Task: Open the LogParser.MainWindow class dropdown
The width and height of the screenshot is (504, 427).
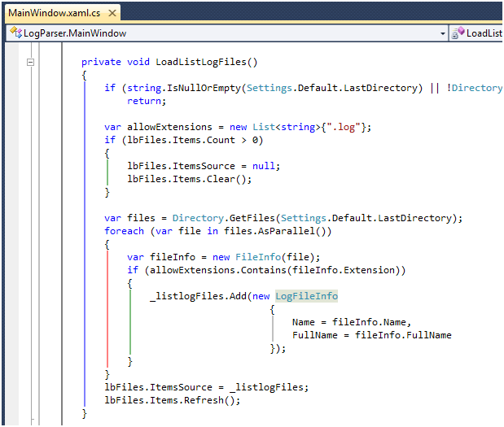Action: pos(227,33)
